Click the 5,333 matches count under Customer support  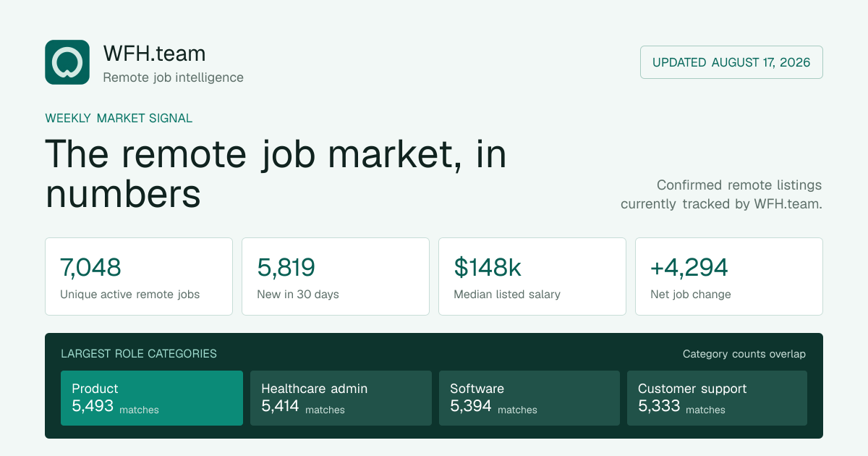pyautogui.click(x=681, y=407)
